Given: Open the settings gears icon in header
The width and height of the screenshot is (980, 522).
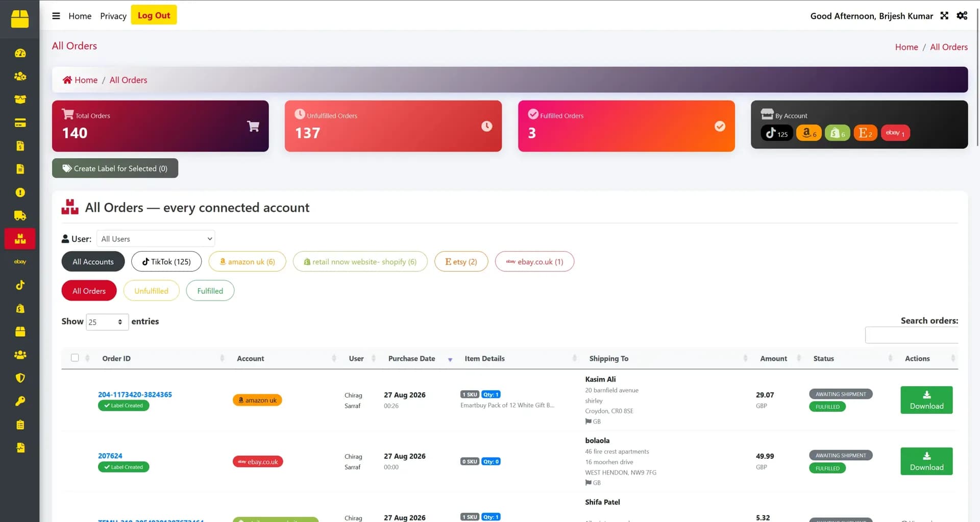Looking at the screenshot, I should (962, 16).
